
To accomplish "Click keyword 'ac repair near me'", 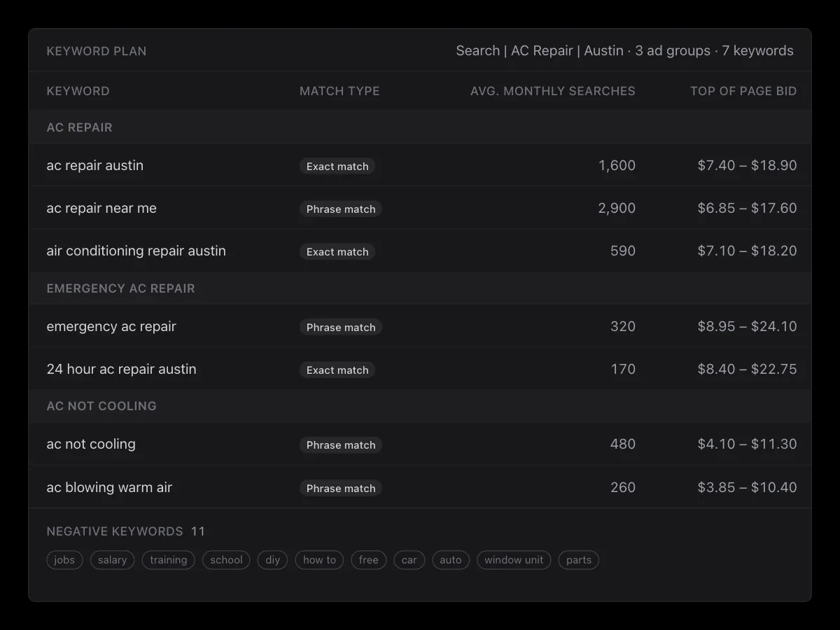I will click(x=101, y=209).
